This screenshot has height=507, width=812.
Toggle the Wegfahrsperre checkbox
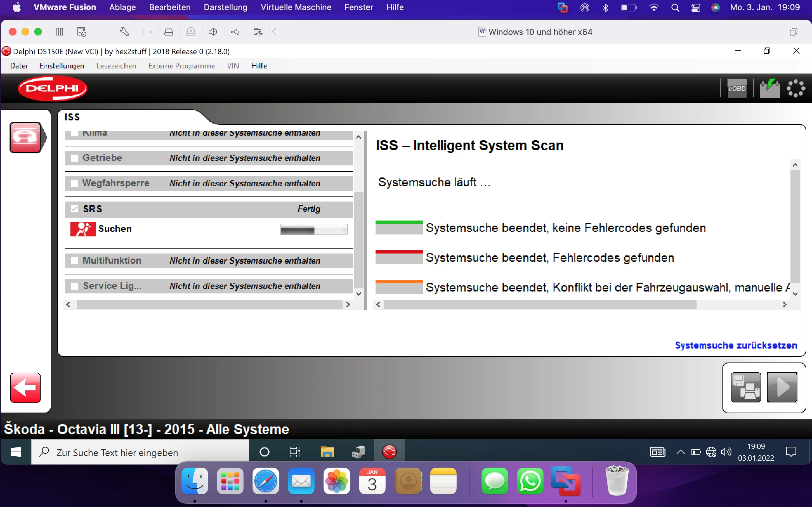pyautogui.click(x=75, y=183)
